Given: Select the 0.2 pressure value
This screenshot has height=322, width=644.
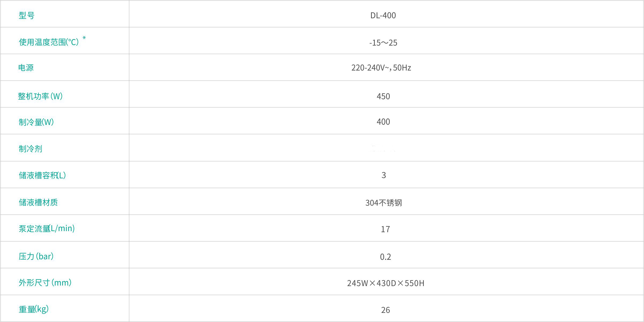Looking at the screenshot, I should 385,257.
